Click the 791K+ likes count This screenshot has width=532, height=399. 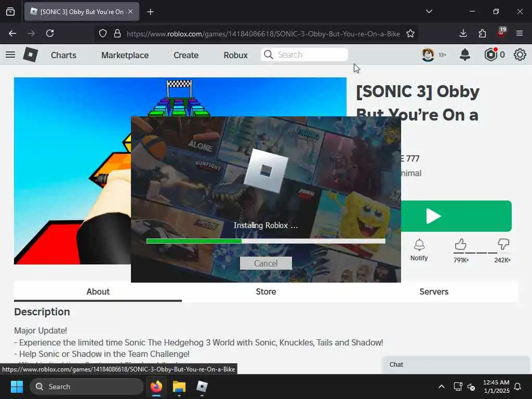461,260
